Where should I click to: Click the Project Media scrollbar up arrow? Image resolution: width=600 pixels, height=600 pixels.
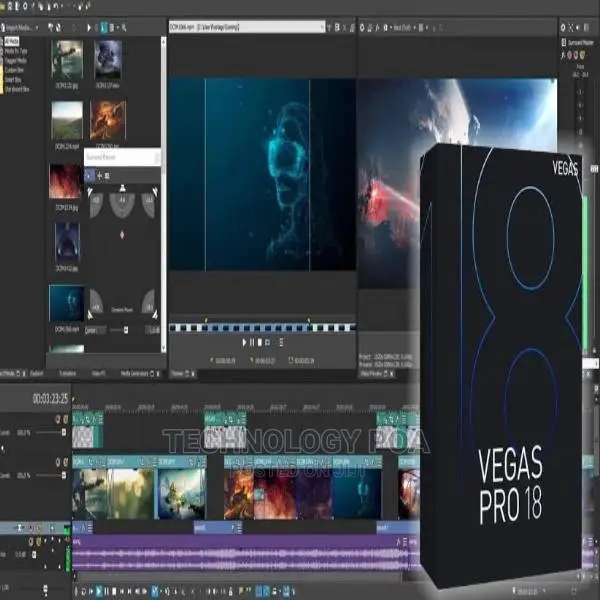point(163,40)
